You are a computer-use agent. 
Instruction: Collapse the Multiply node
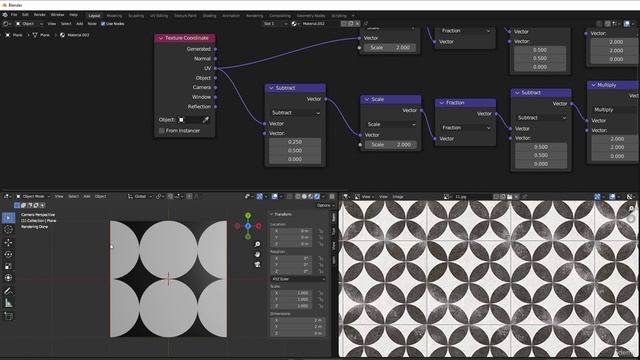pyautogui.click(x=594, y=85)
